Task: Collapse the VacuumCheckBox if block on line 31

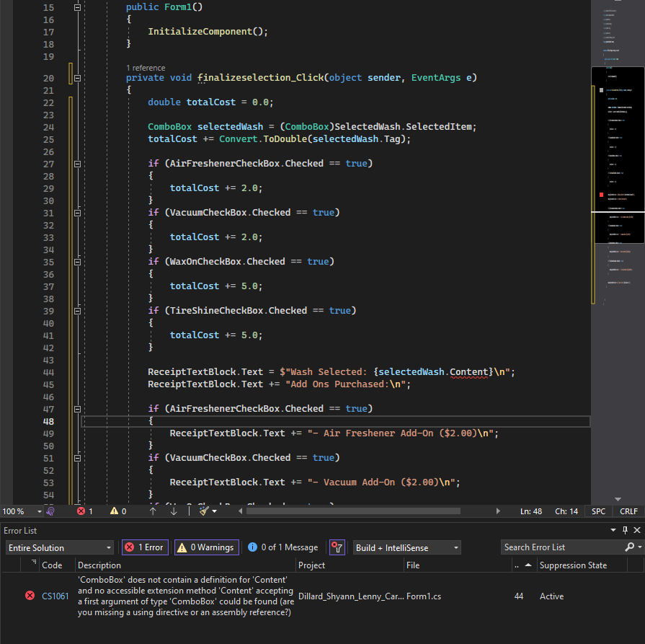Action: point(77,213)
